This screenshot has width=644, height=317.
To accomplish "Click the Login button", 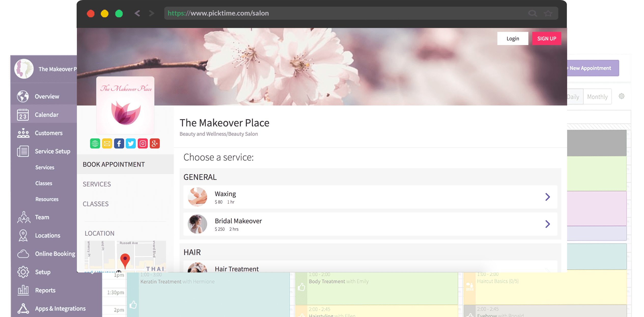I will 512,39.
